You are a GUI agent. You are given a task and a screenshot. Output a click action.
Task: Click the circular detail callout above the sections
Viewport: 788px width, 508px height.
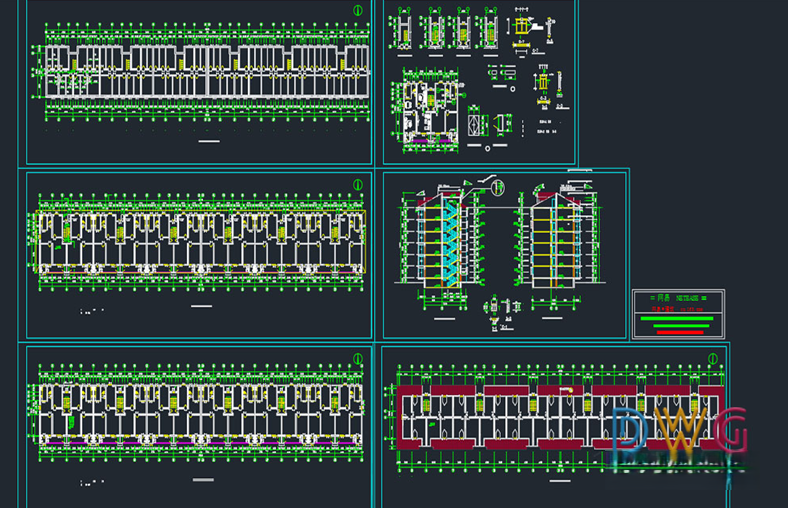coord(498,187)
